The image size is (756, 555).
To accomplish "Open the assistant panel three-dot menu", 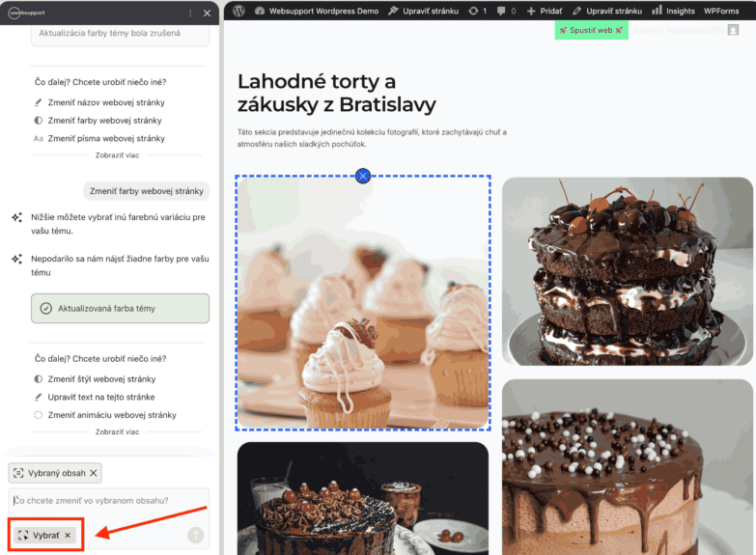I will tap(190, 13).
